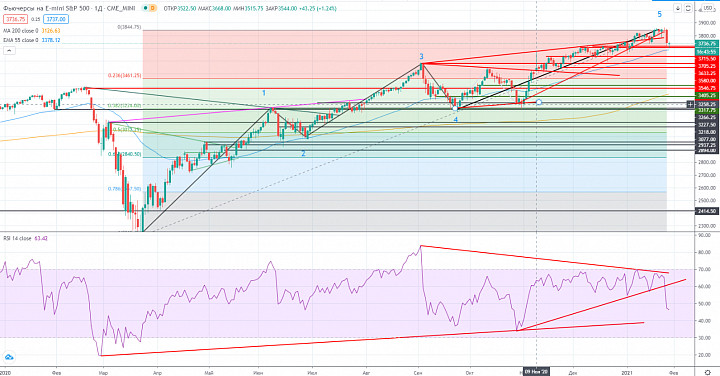Toggle fullscreen chart mode icon
Image resolution: width=720 pixels, height=376 pixels.
[x=688, y=8]
